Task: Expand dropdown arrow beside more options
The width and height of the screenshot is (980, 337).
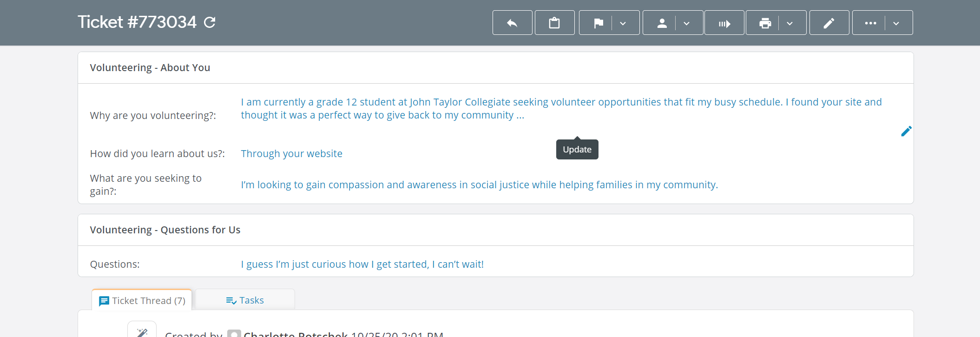Action: [896, 23]
